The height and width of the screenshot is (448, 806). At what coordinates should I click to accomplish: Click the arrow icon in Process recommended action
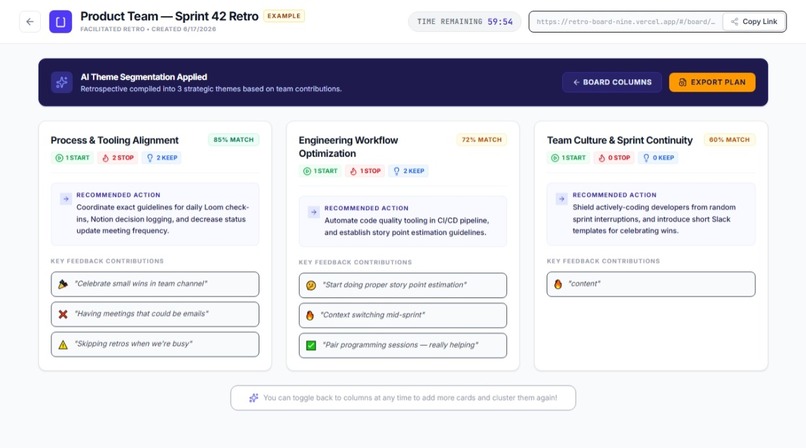66,199
